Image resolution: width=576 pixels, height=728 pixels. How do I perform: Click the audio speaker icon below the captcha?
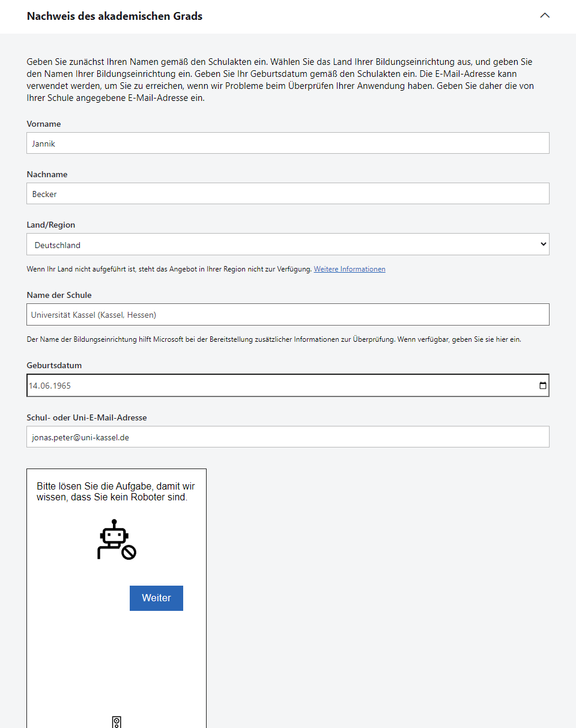(117, 721)
